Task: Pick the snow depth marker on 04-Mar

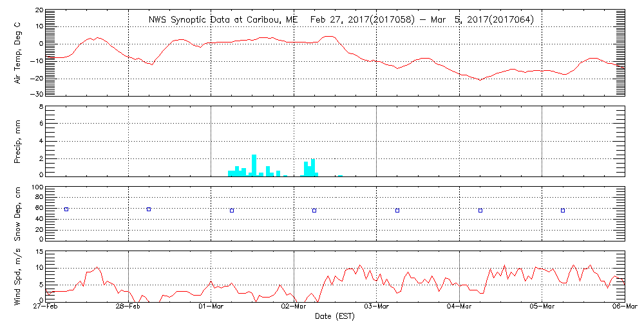Action: (480, 211)
